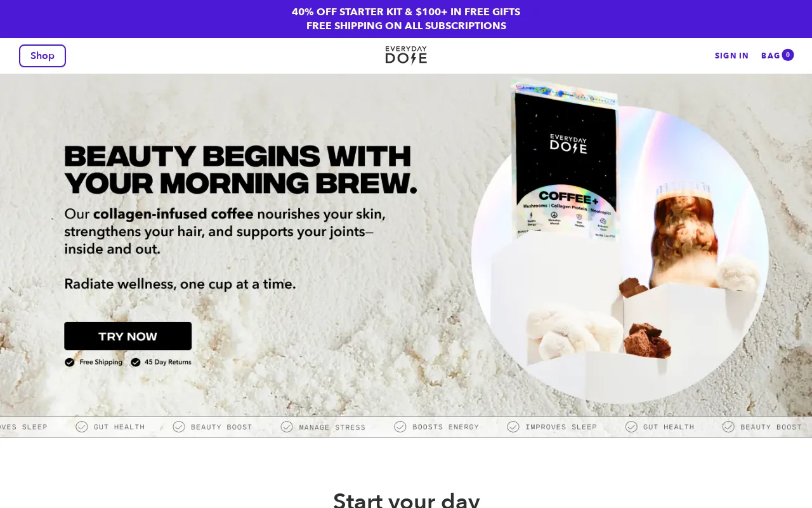Click the first Beauty Boost checkmark icon
812x508 pixels.
click(x=179, y=427)
